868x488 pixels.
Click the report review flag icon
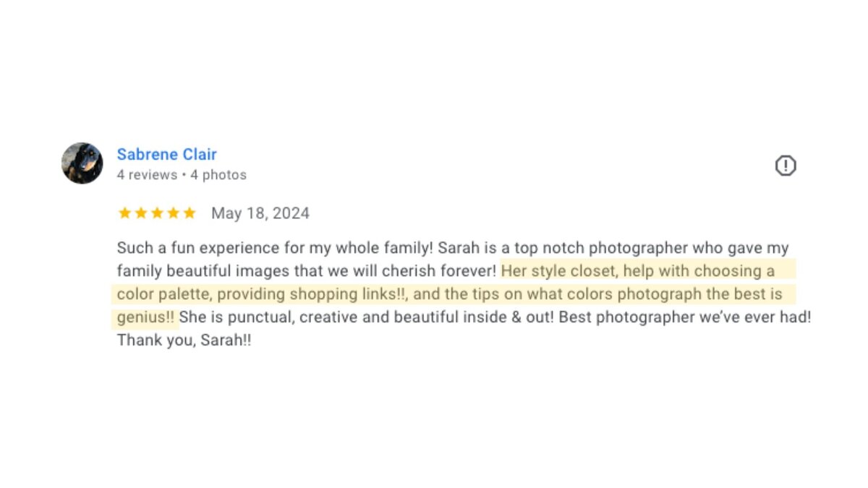(x=786, y=166)
